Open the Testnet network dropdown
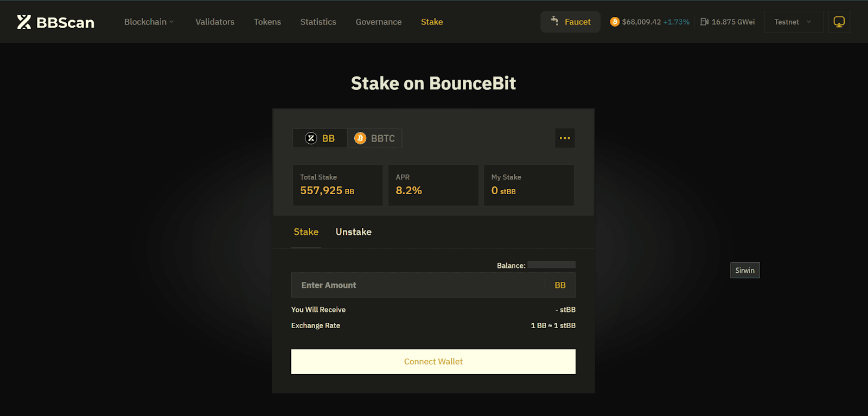The height and width of the screenshot is (416, 868). [793, 22]
